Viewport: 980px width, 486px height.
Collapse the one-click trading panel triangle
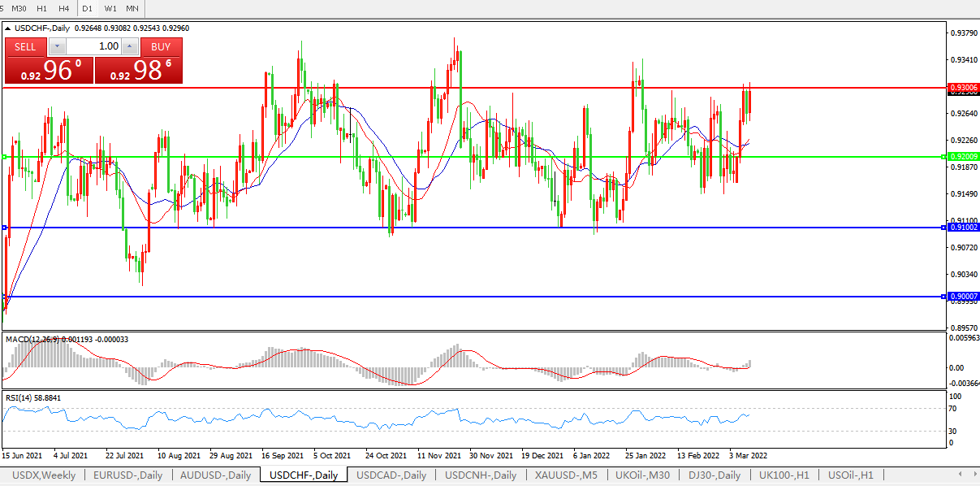click(8, 28)
